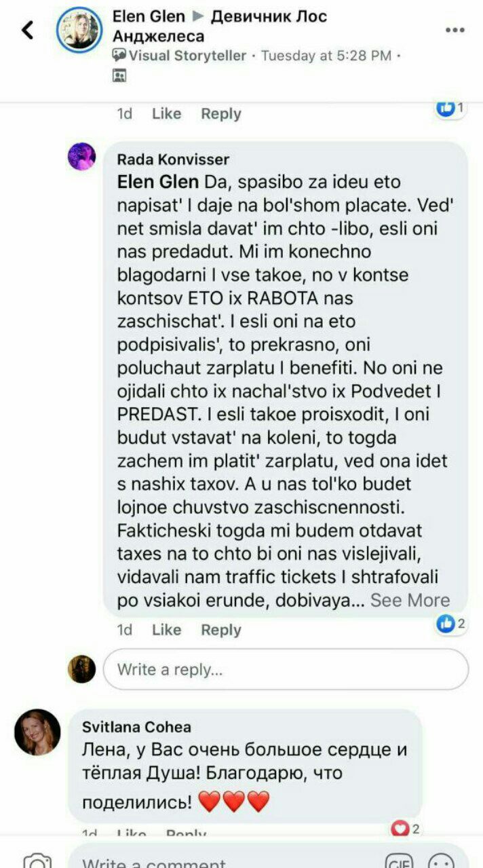This screenshot has height=868, width=483.
Task: Tap the group members icon below post title
Action: (119, 76)
